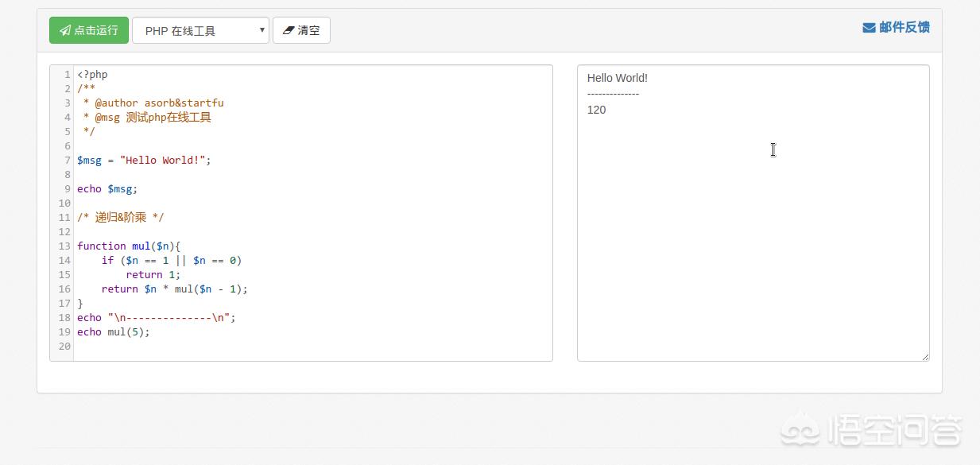Click the blank line 20 in code editor
The width and height of the screenshot is (980, 465).
click(313, 347)
